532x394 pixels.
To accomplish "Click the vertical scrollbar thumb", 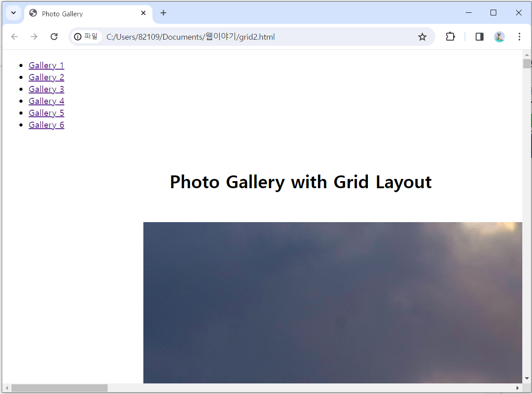I will (x=527, y=63).
